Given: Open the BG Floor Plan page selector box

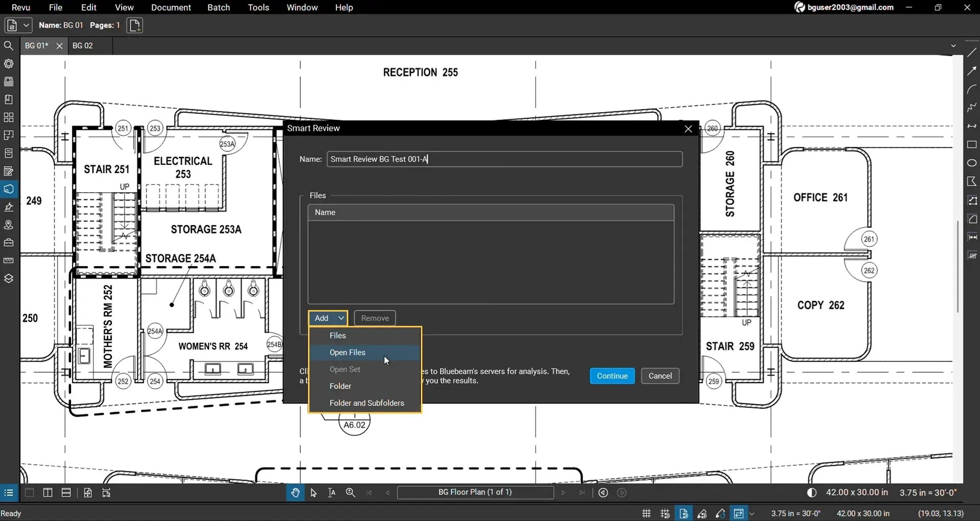Looking at the screenshot, I should [x=475, y=492].
